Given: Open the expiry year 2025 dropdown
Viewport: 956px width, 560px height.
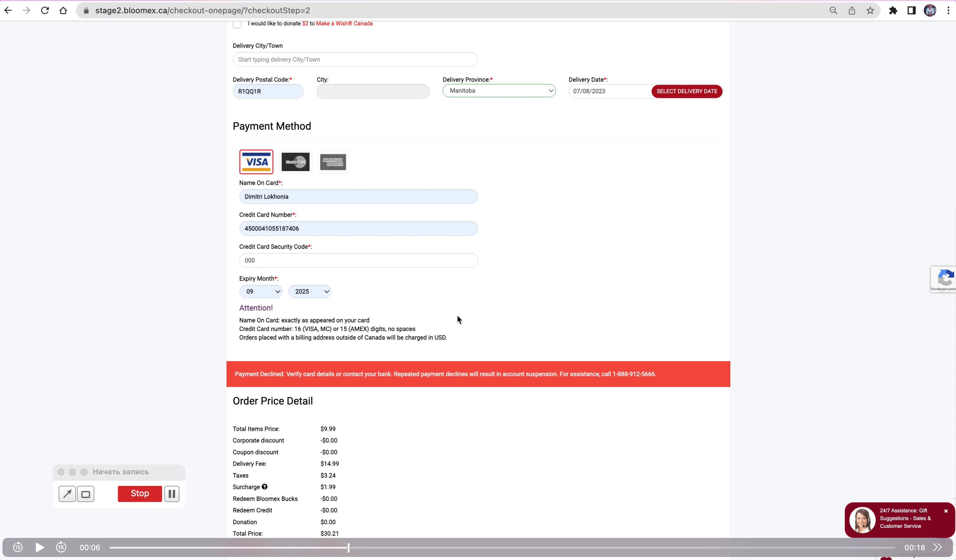Looking at the screenshot, I should click(310, 291).
